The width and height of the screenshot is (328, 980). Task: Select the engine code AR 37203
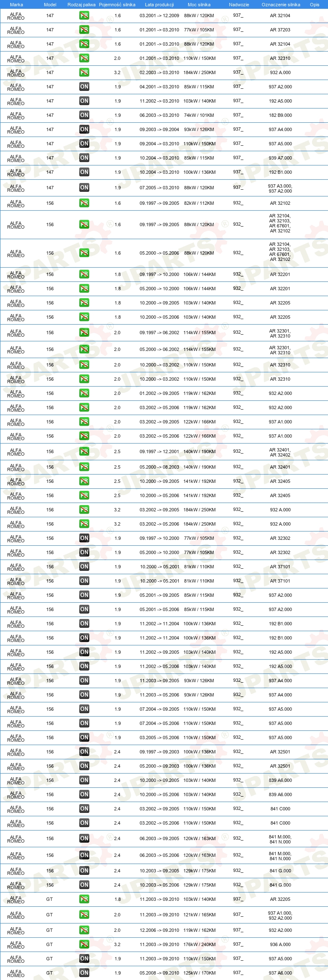point(280,30)
